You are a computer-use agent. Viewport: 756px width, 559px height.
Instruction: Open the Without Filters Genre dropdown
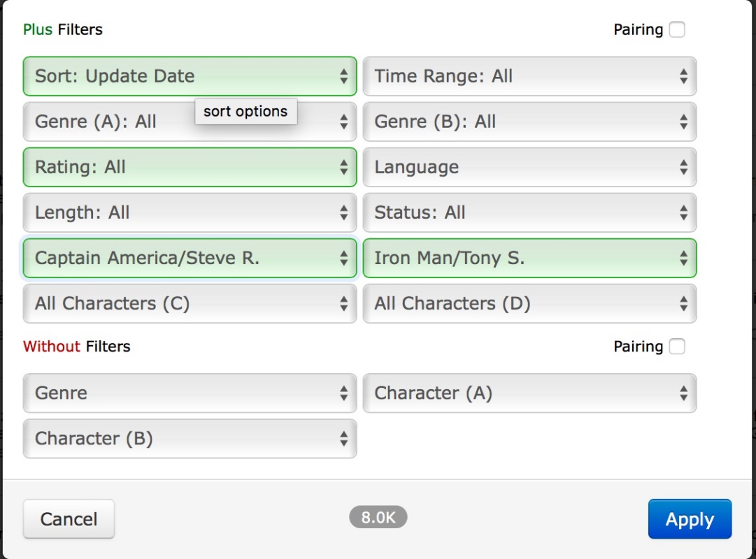click(x=190, y=393)
